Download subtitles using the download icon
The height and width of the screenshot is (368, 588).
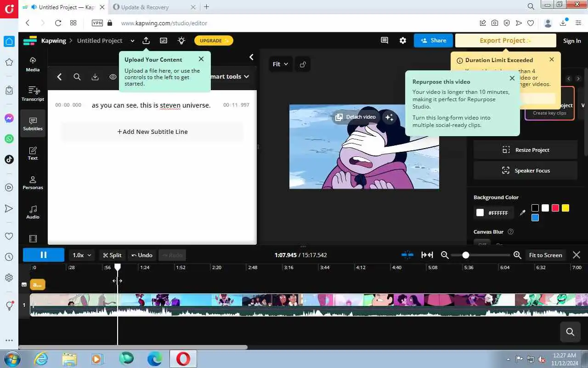click(x=95, y=77)
